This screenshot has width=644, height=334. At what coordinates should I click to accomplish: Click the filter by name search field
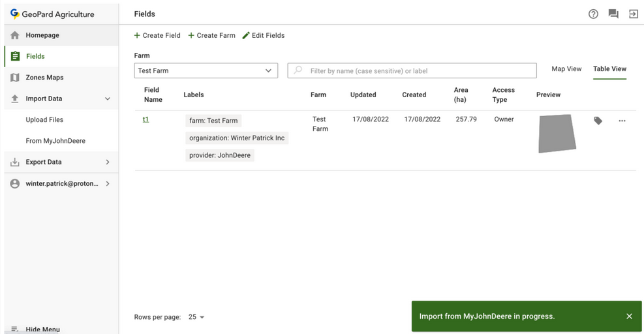click(x=418, y=70)
